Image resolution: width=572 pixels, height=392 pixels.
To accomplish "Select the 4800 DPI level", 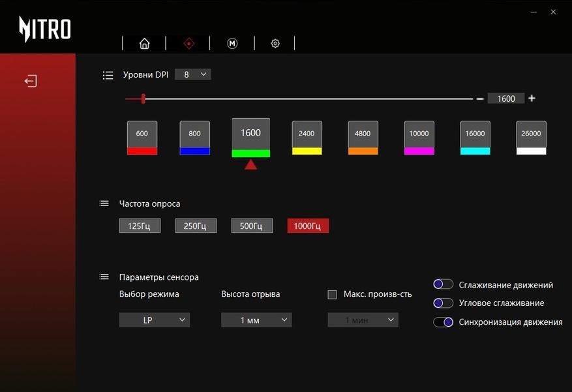I will pos(363,134).
